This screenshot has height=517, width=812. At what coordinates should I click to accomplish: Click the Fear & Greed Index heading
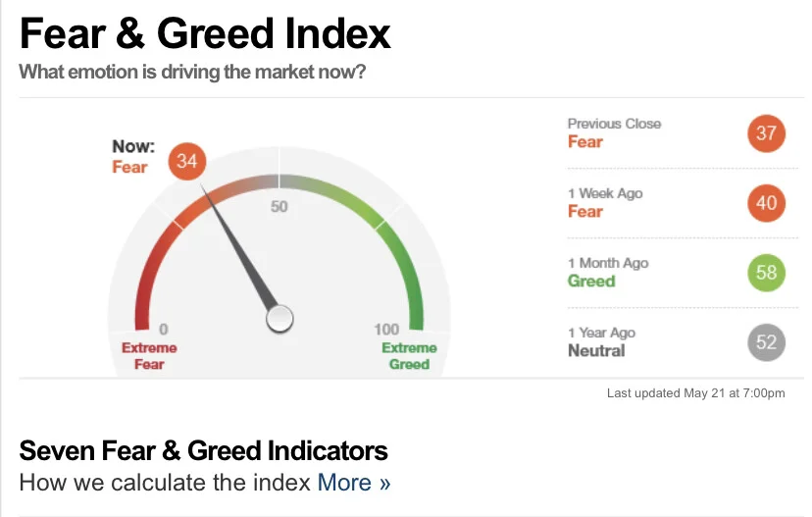click(x=205, y=33)
